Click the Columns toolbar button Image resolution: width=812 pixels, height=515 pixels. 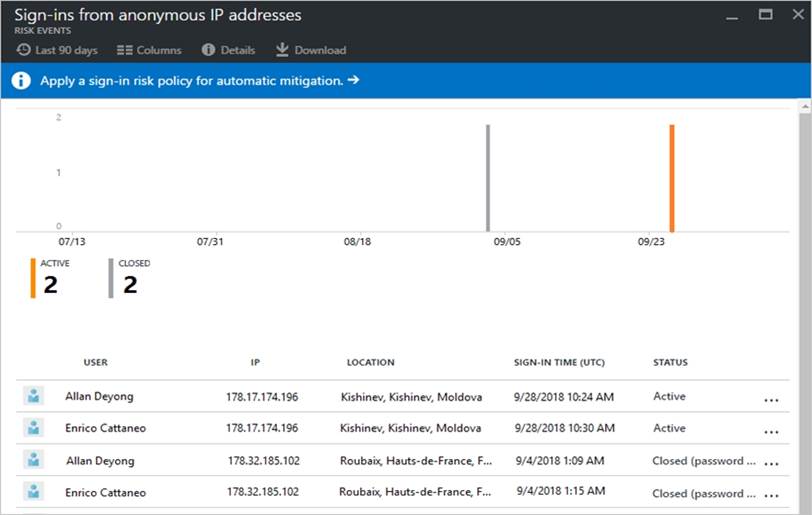[149, 50]
